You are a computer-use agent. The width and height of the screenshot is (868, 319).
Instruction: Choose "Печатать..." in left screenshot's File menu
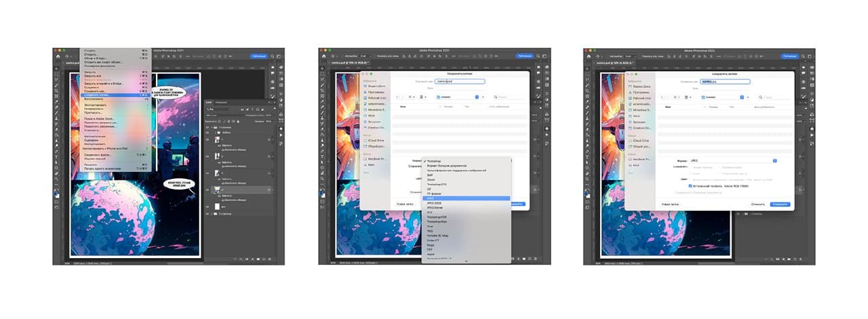click(x=115, y=165)
